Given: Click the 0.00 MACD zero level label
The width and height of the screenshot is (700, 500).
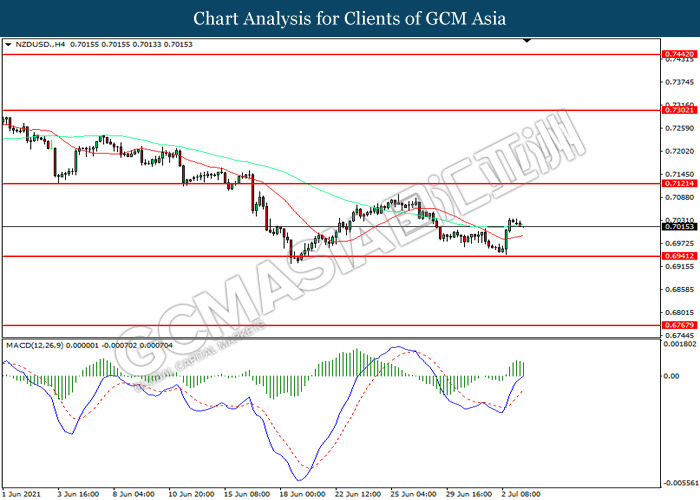Looking at the screenshot, I should 671,376.
